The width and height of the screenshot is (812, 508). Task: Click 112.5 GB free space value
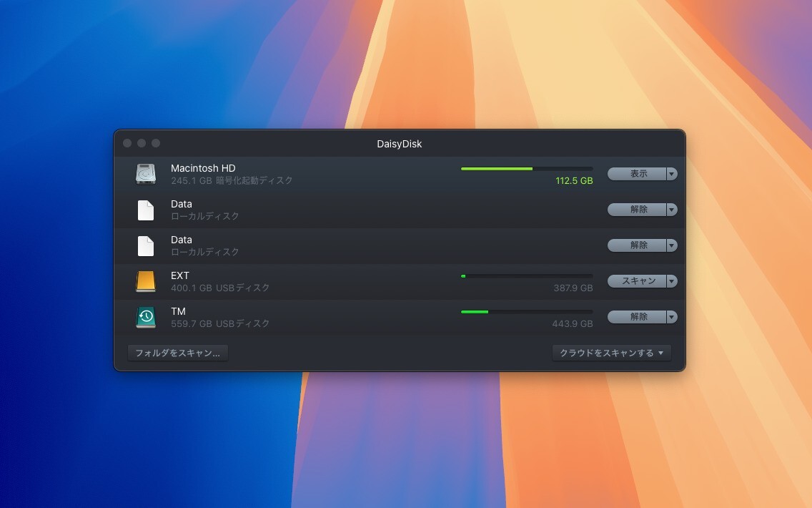574,181
